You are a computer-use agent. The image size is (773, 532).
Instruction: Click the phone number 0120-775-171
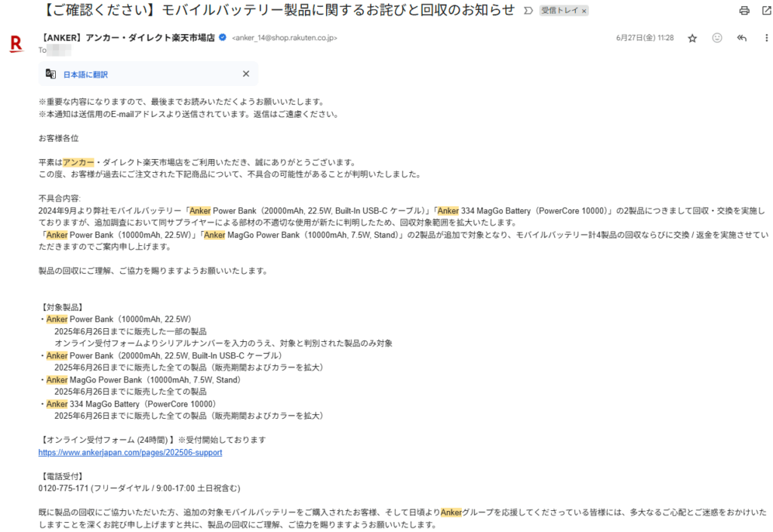click(63, 489)
